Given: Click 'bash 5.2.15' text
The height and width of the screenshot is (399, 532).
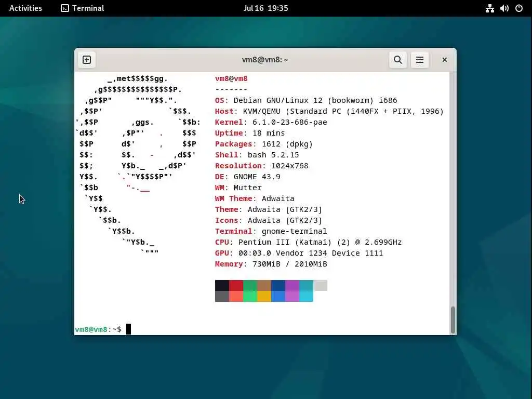Looking at the screenshot, I should coord(273,155).
